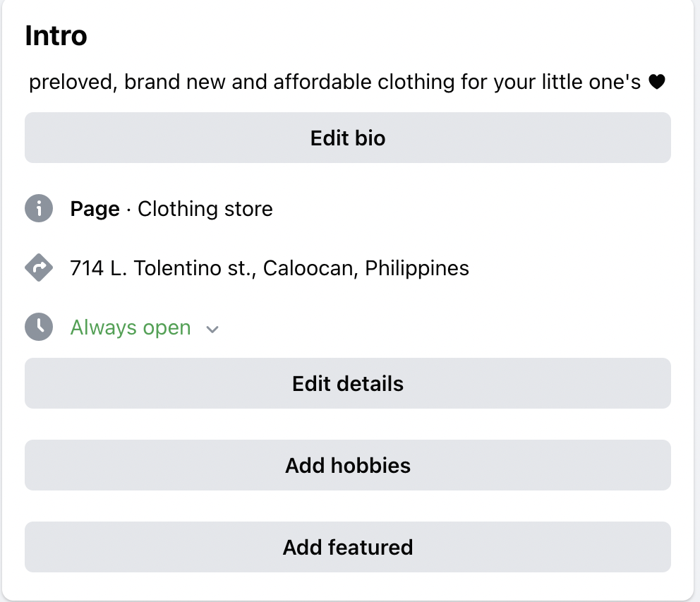Open Edit details
The width and height of the screenshot is (700, 602).
(348, 383)
